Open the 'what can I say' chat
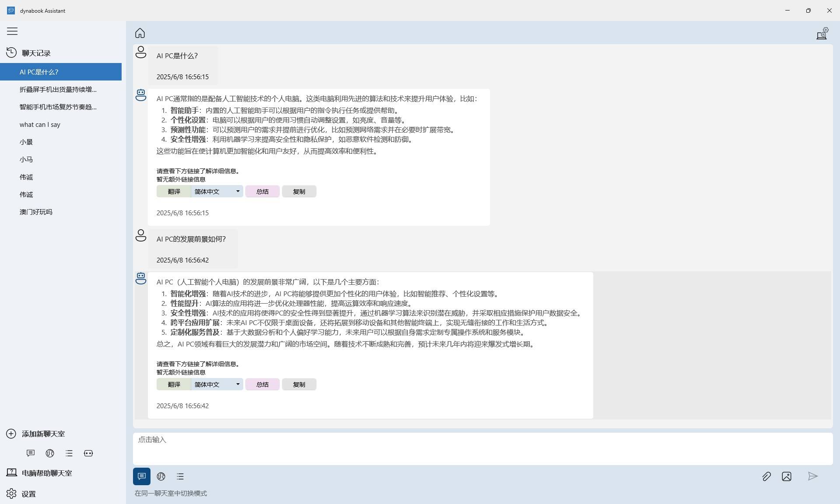This screenshot has height=504, width=840. (x=40, y=125)
